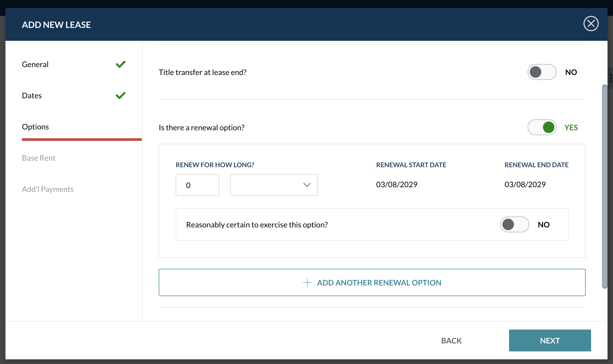This screenshot has height=364, width=613.
Task: Close the Add New Lease dialog
Action: (591, 24)
